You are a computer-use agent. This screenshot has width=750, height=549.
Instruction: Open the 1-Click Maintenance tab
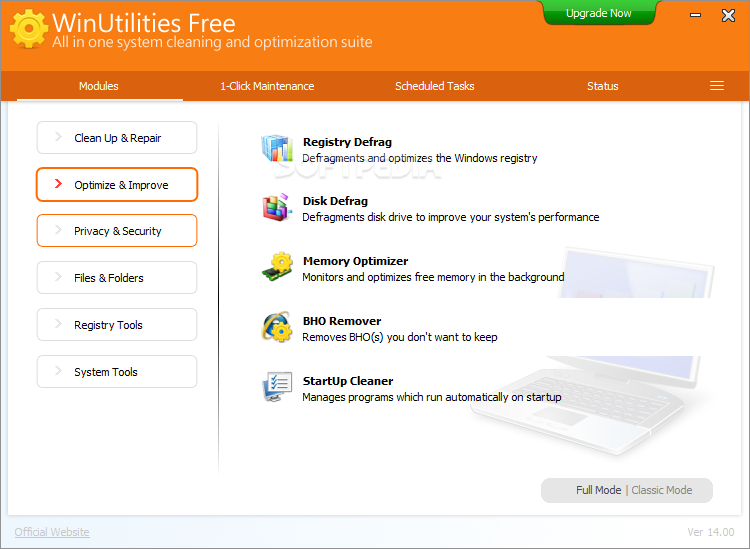[267, 86]
